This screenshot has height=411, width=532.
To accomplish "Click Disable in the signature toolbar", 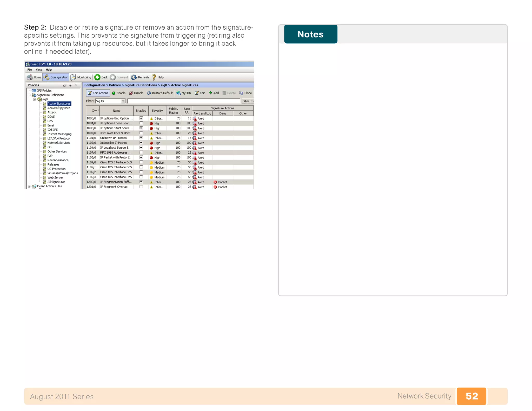I will [x=136, y=93].
